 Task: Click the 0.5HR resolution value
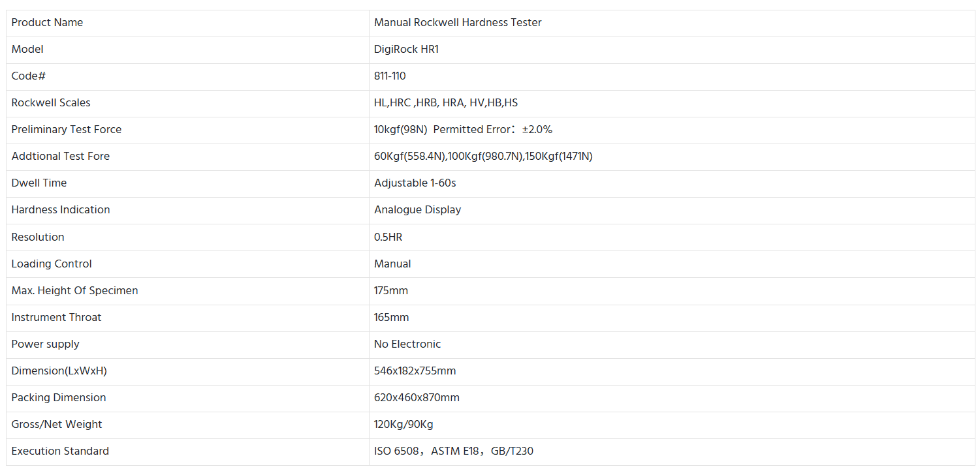pyautogui.click(x=388, y=237)
